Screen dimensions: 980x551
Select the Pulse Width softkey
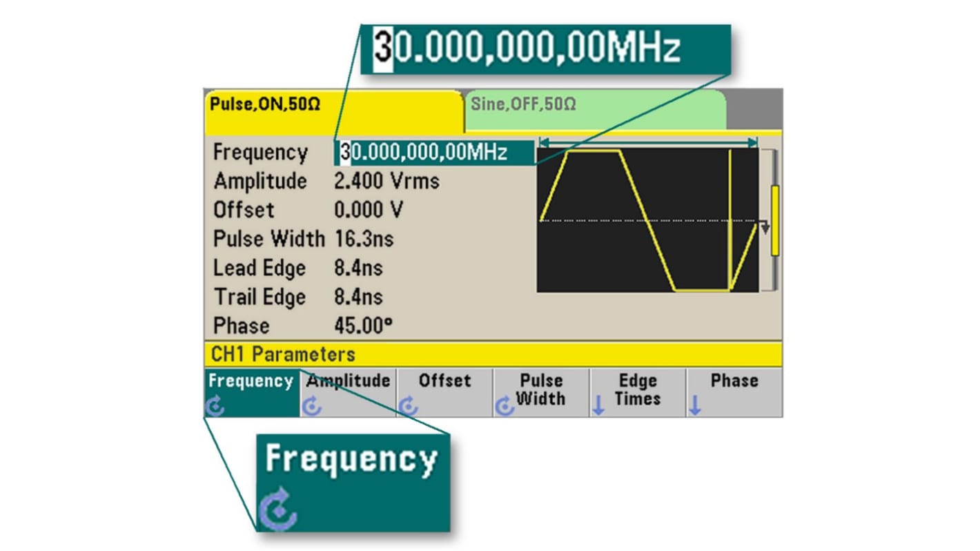(541, 392)
